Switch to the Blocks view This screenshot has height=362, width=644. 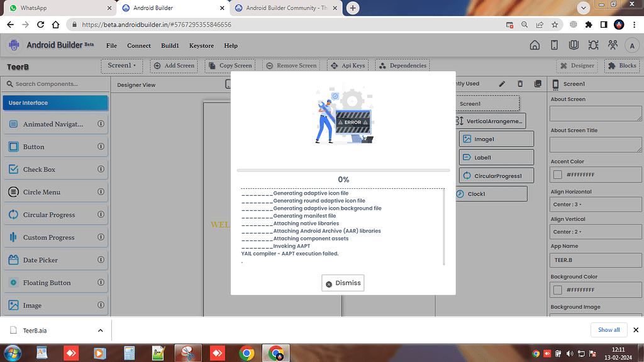coord(622,66)
